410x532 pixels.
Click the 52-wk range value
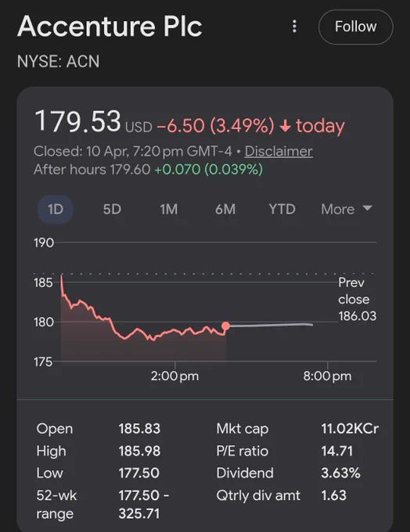point(143,504)
